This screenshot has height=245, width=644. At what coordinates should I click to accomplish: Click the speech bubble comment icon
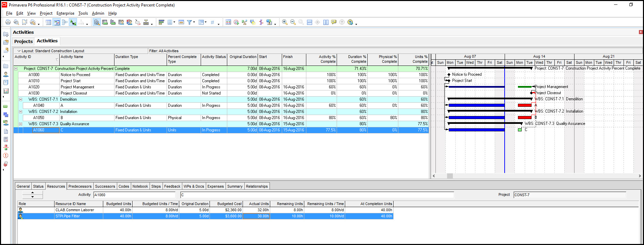334,22
